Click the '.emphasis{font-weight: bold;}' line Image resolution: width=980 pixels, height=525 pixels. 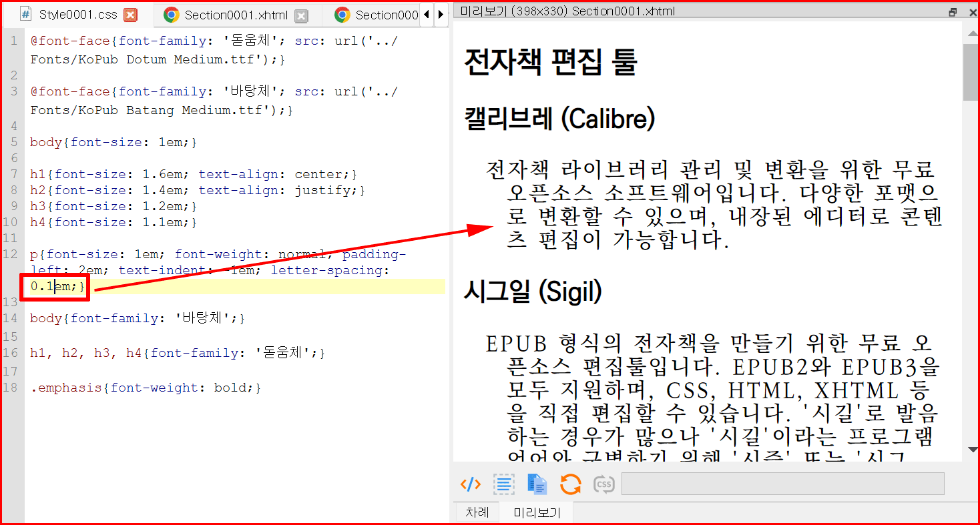(146, 388)
